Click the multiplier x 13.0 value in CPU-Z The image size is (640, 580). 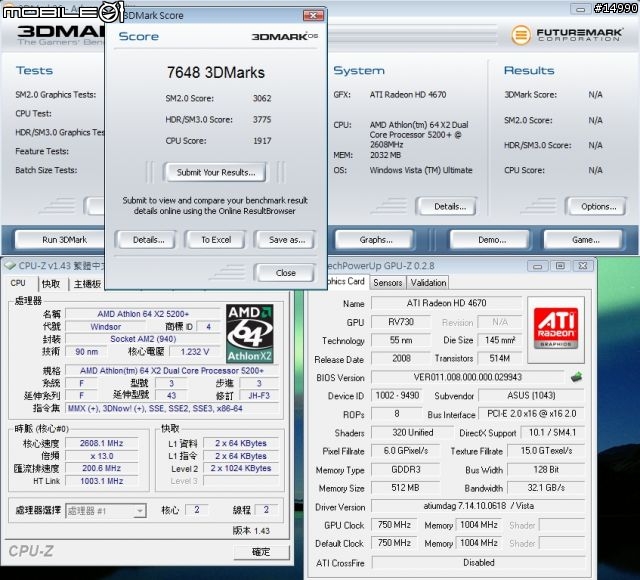coord(101,456)
